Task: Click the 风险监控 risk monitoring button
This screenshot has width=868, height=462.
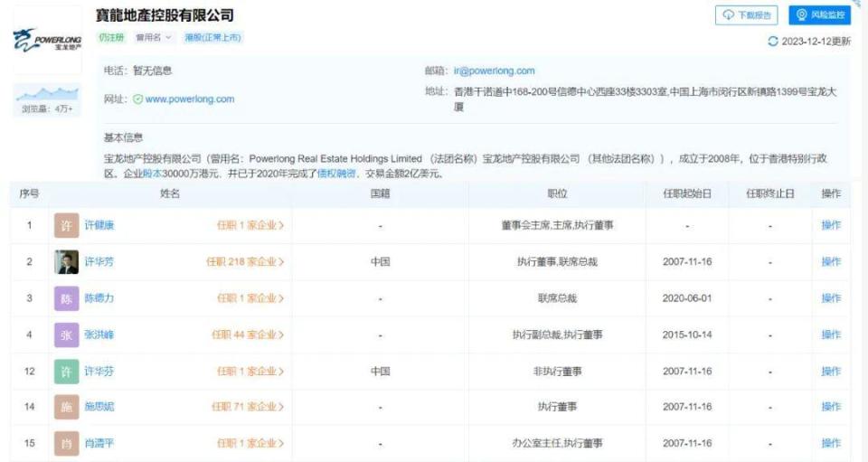Action: (x=820, y=15)
